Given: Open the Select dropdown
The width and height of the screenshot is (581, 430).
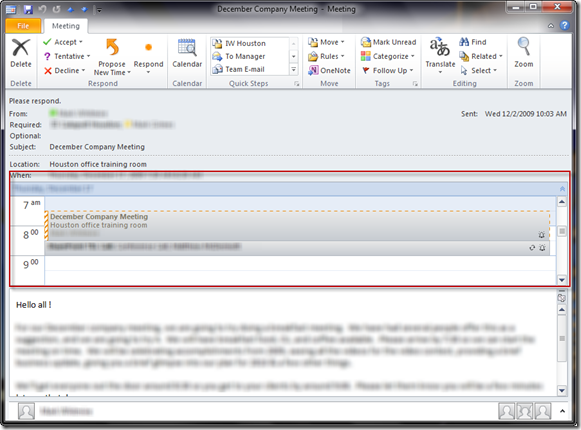Looking at the screenshot, I should 478,70.
